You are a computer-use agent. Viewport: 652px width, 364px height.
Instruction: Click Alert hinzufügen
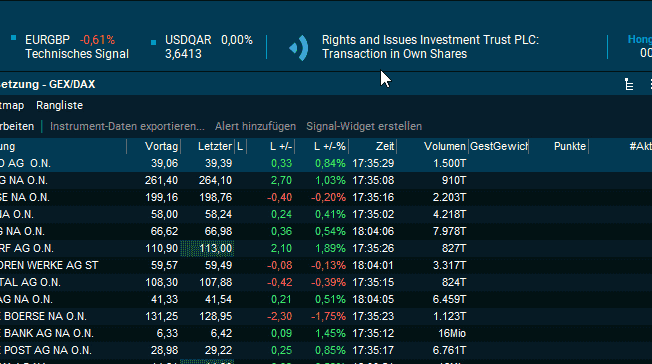pos(255,126)
